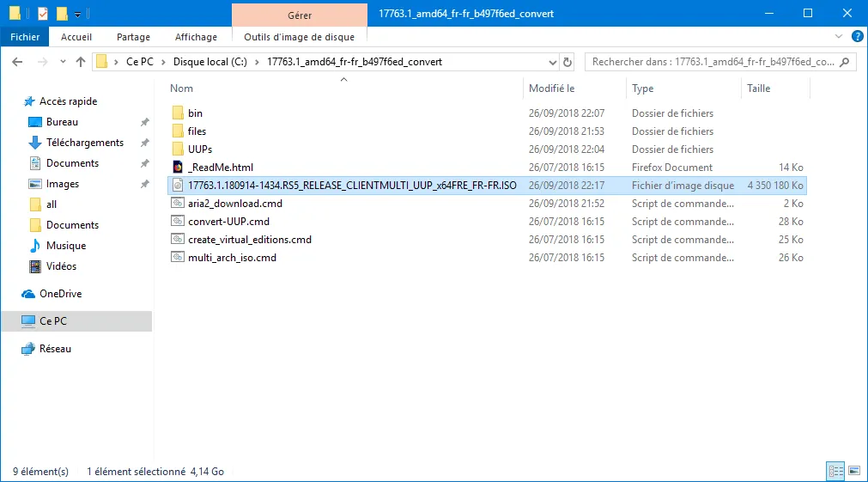
Task: Click Disque local (C:) breadcrumb
Action: [210, 62]
